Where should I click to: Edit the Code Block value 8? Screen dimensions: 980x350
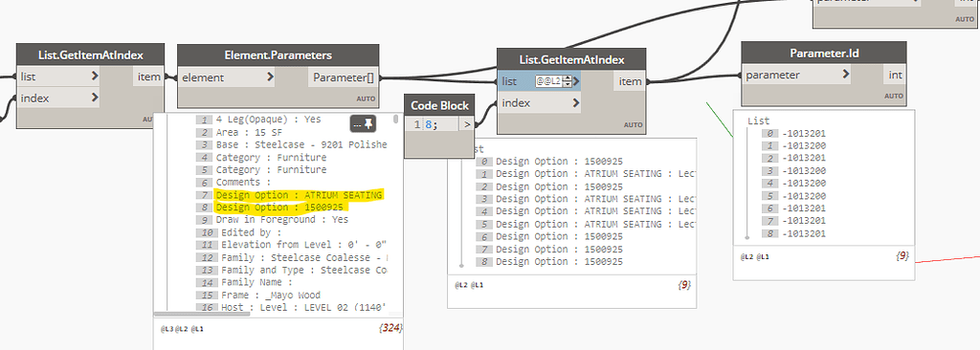click(x=430, y=125)
